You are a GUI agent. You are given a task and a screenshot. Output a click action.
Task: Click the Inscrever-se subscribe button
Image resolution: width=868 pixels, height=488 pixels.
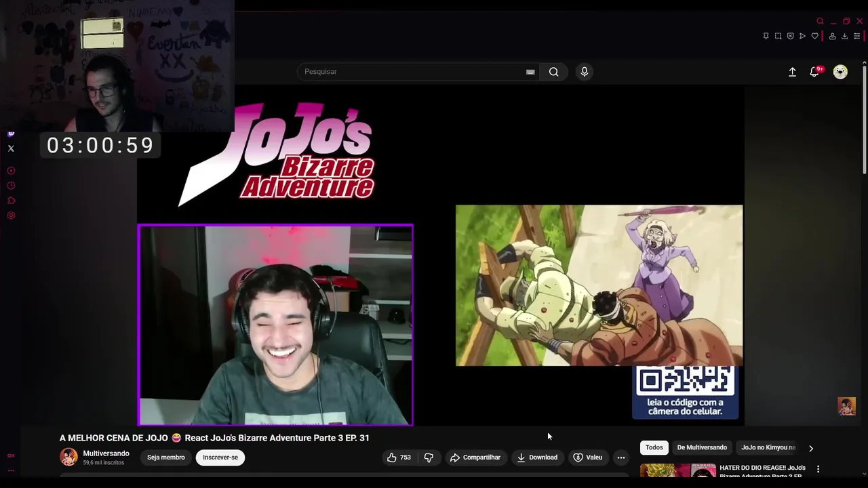(220, 457)
